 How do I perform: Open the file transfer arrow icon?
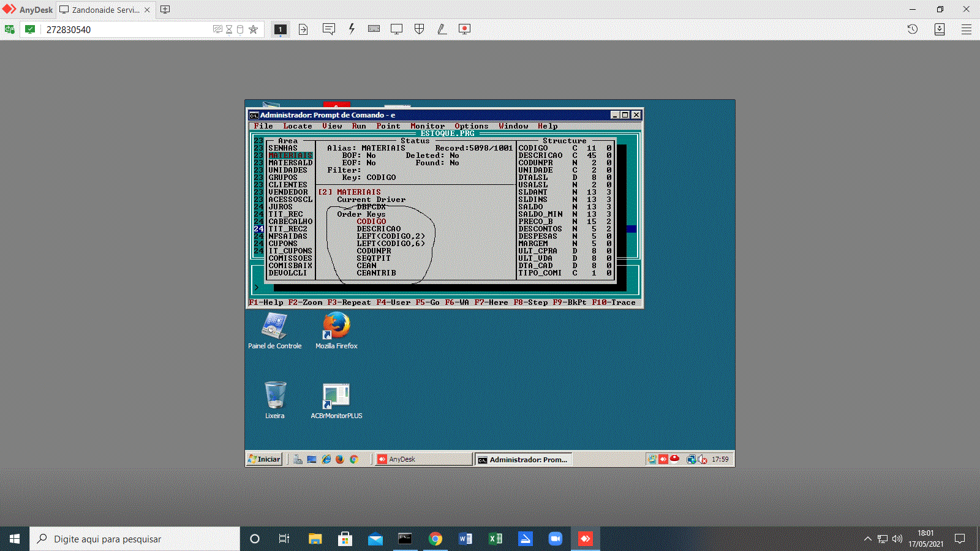pyautogui.click(x=303, y=29)
